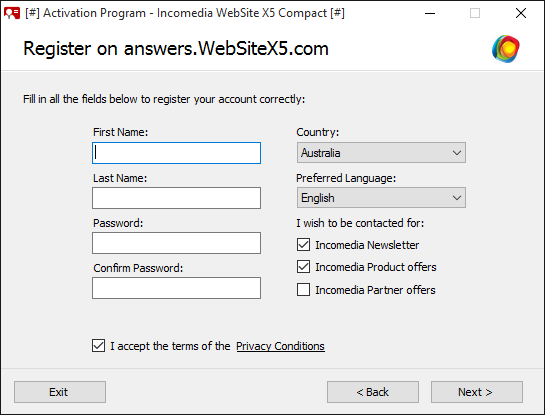
Task: Toggle the Incomedia Newsletter checkbox
Action: pos(303,245)
